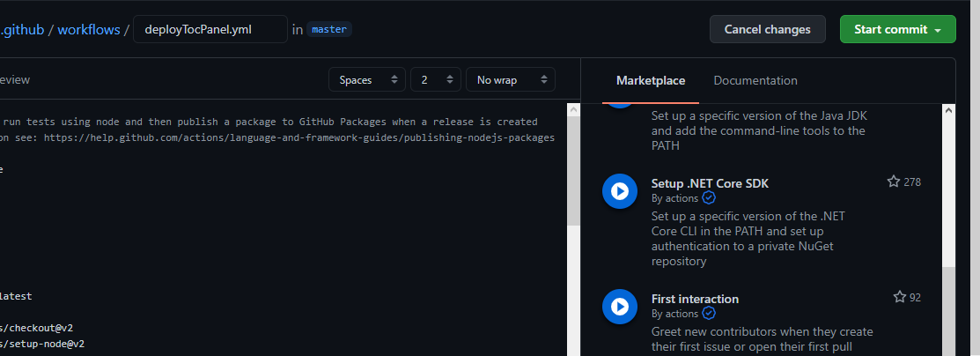Open the No wrap line mode dropdown
Screen dimensions: 980x356
(x=511, y=79)
